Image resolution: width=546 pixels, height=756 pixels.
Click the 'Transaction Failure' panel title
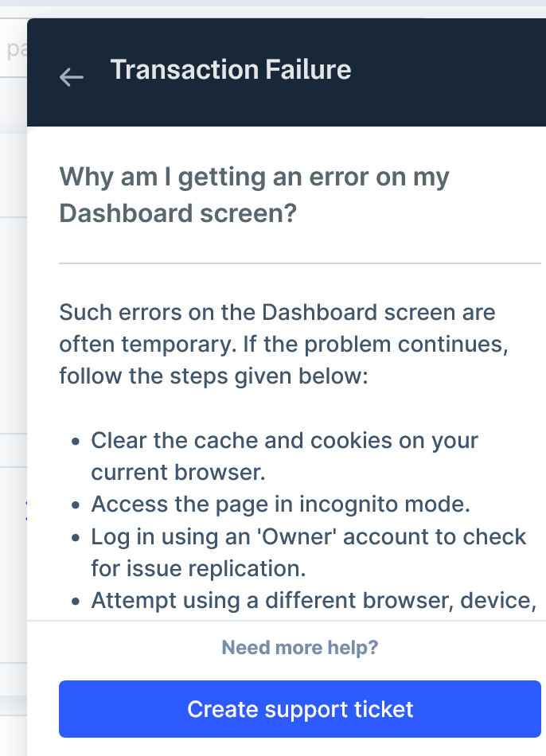tap(231, 70)
